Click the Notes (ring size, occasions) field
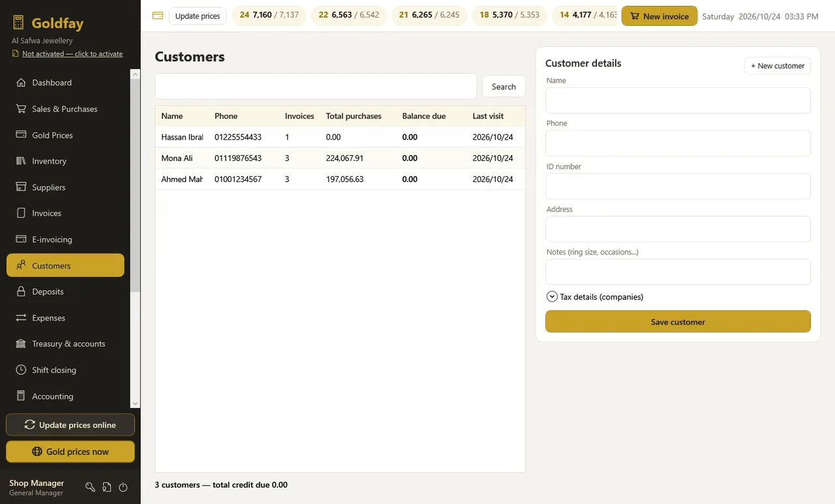 (678, 272)
